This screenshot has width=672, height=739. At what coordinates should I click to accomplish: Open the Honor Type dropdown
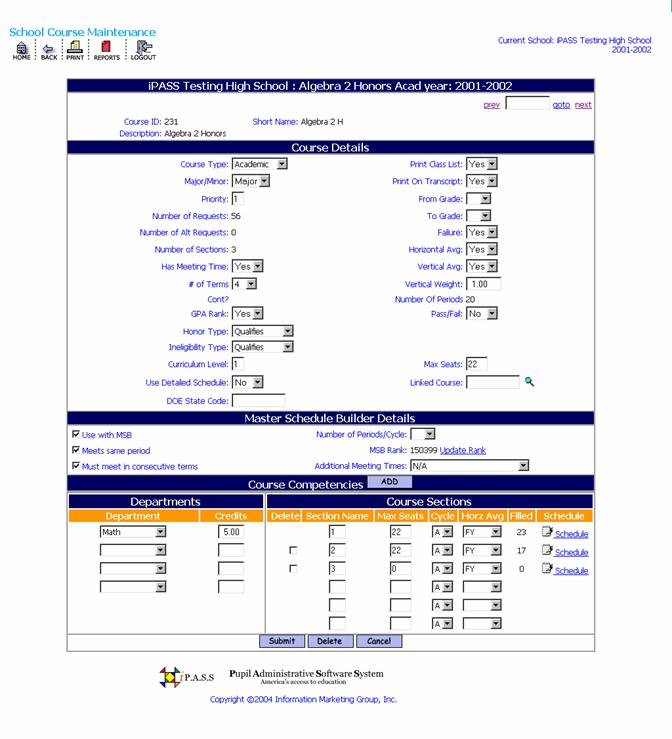tap(262, 331)
